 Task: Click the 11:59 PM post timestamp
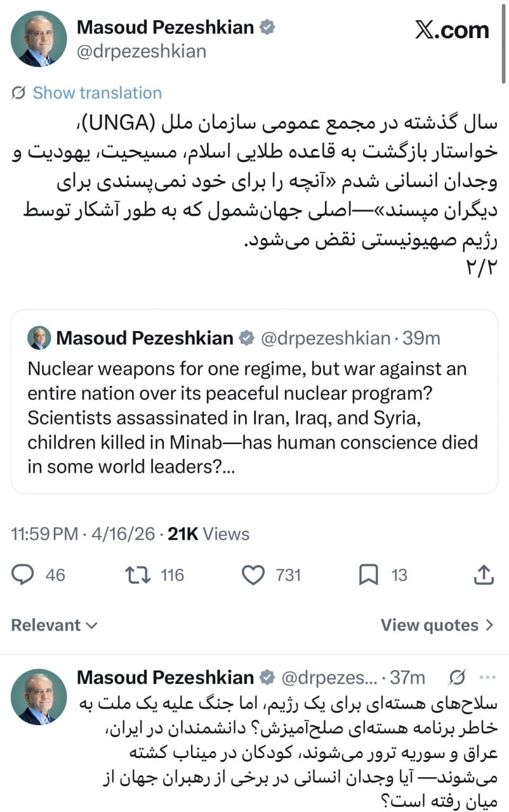point(44,534)
